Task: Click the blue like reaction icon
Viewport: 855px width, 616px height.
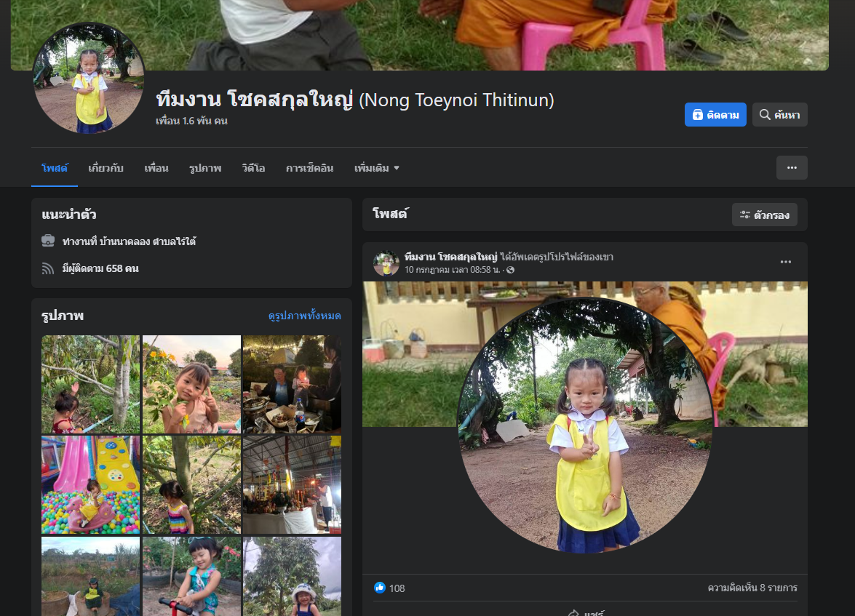Action: [x=379, y=588]
